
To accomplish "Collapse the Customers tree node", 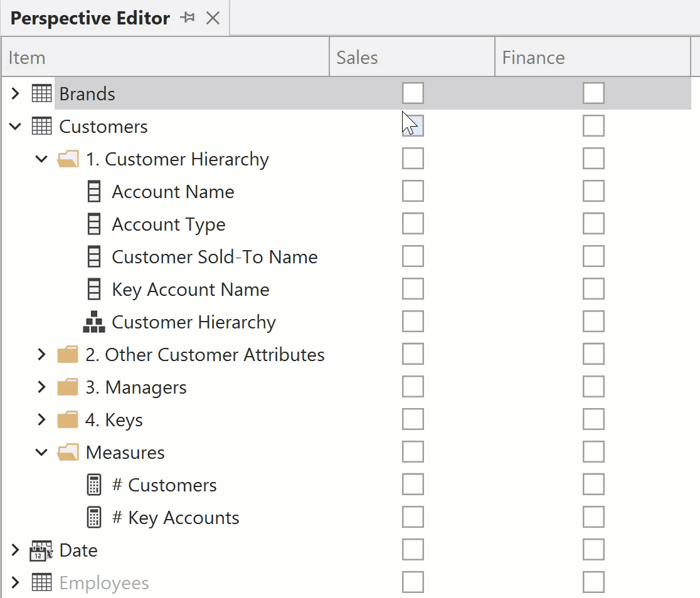I will point(14,126).
